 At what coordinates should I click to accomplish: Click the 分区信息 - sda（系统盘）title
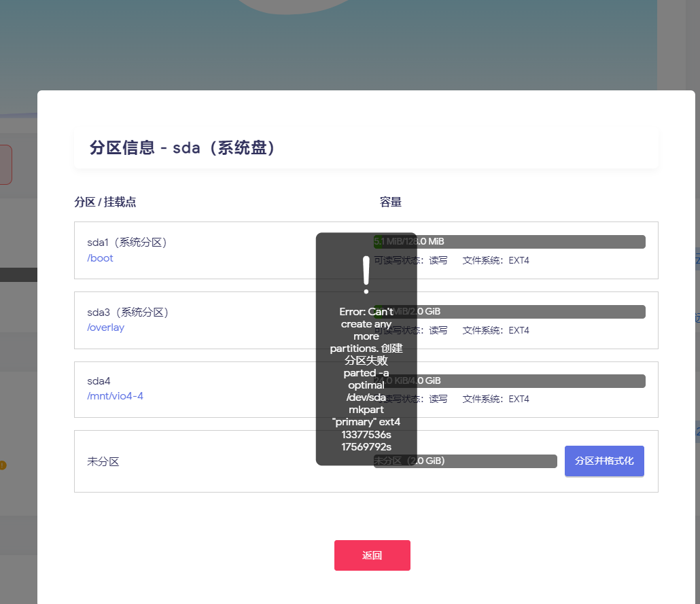pyautogui.click(x=183, y=148)
